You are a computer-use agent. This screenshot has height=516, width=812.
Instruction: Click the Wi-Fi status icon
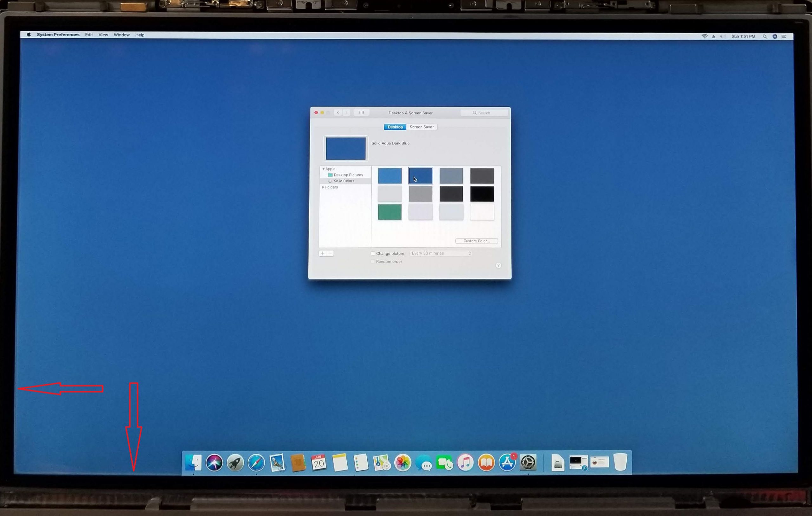[704, 36]
